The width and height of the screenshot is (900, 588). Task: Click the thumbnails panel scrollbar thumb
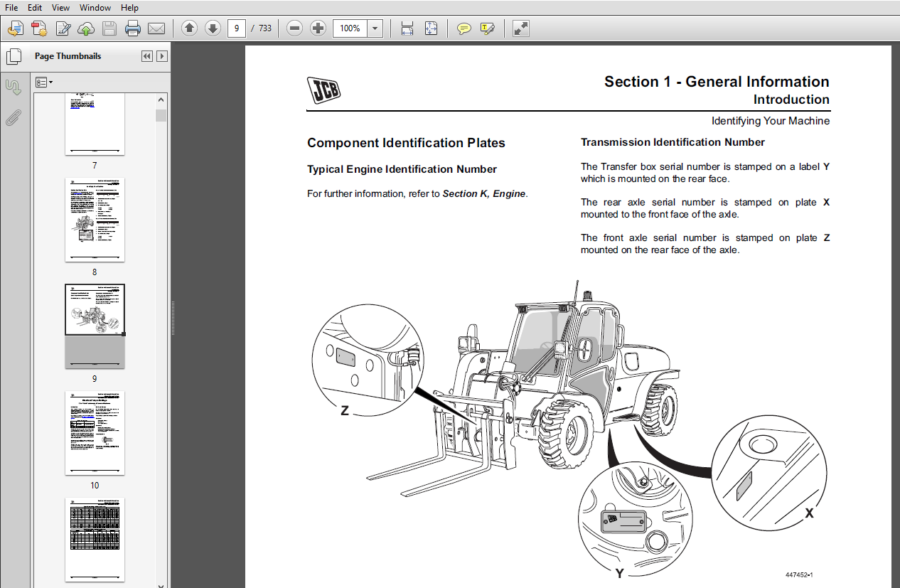[x=161, y=115]
